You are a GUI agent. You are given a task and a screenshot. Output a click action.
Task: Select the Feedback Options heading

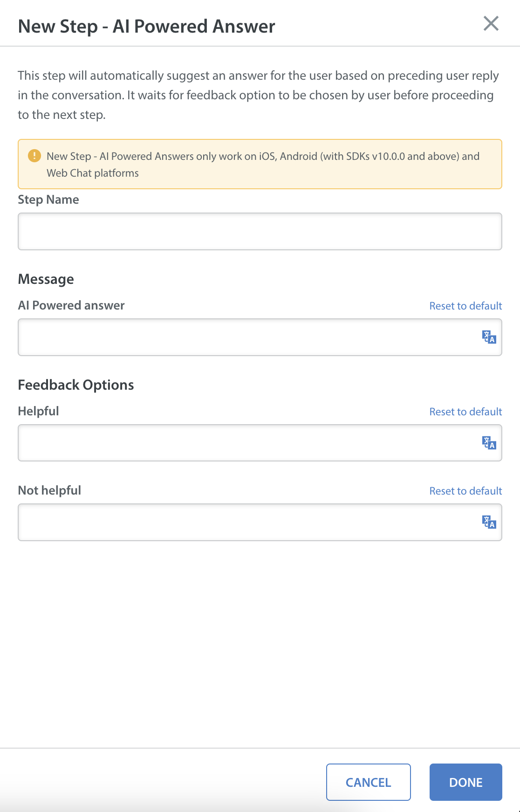(76, 385)
